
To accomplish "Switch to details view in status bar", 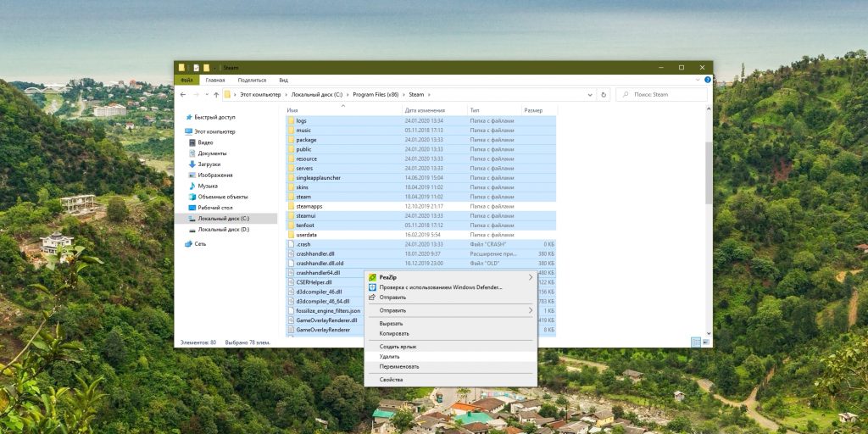I will click(696, 342).
